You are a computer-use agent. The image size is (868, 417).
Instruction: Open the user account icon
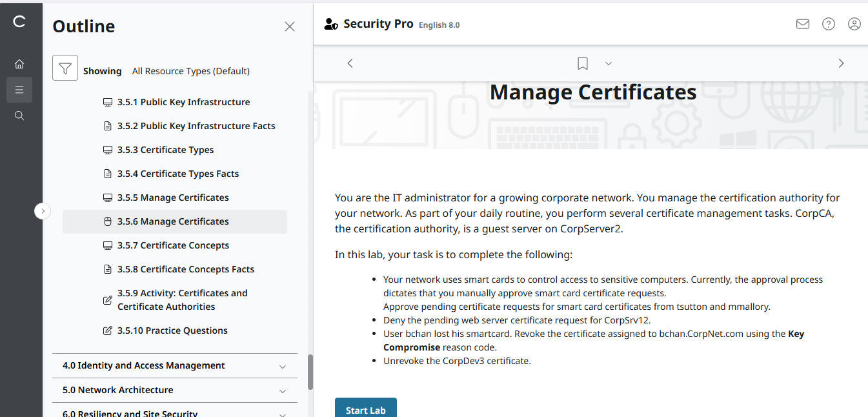tap(854, 23)
